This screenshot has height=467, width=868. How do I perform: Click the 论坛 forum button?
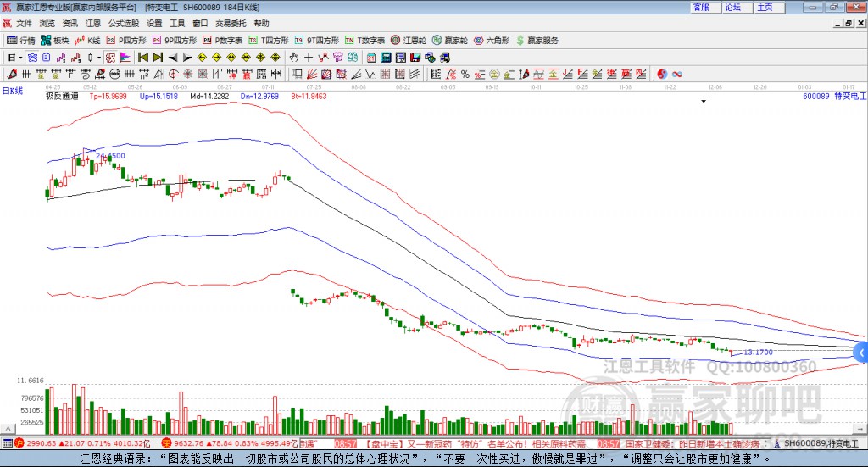click(x=733, y=7)
